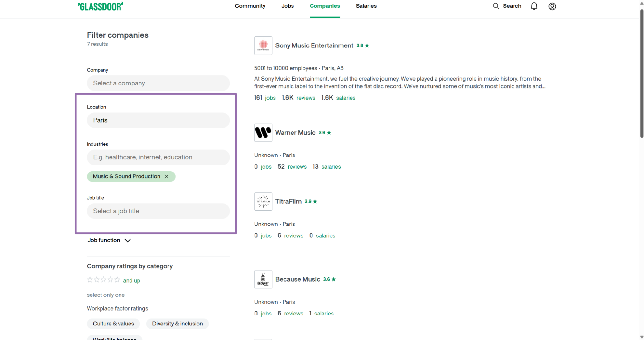This screenshot has width=644, height=340.
Task: Click the Industries input field
Action: pos(158,157)
